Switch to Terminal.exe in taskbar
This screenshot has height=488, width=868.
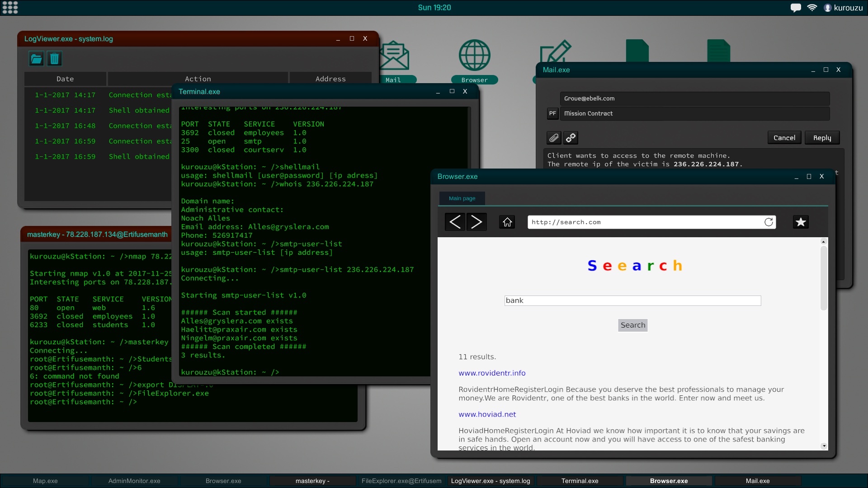pyautogui.click(x=580, y=481)
